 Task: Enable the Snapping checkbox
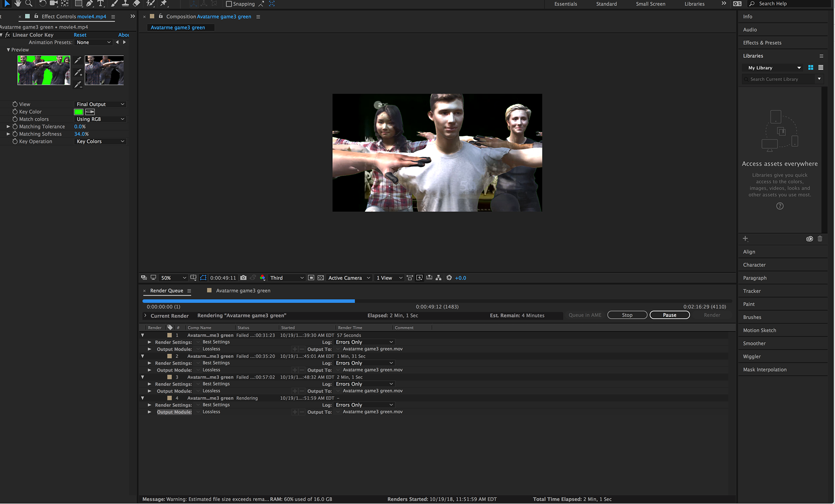click(x=229, y=4)
